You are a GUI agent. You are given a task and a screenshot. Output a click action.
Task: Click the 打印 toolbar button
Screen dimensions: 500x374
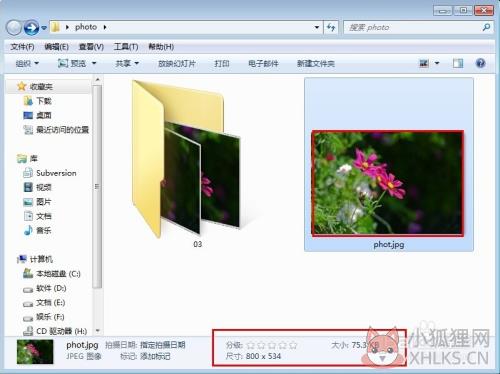(222, 63)
